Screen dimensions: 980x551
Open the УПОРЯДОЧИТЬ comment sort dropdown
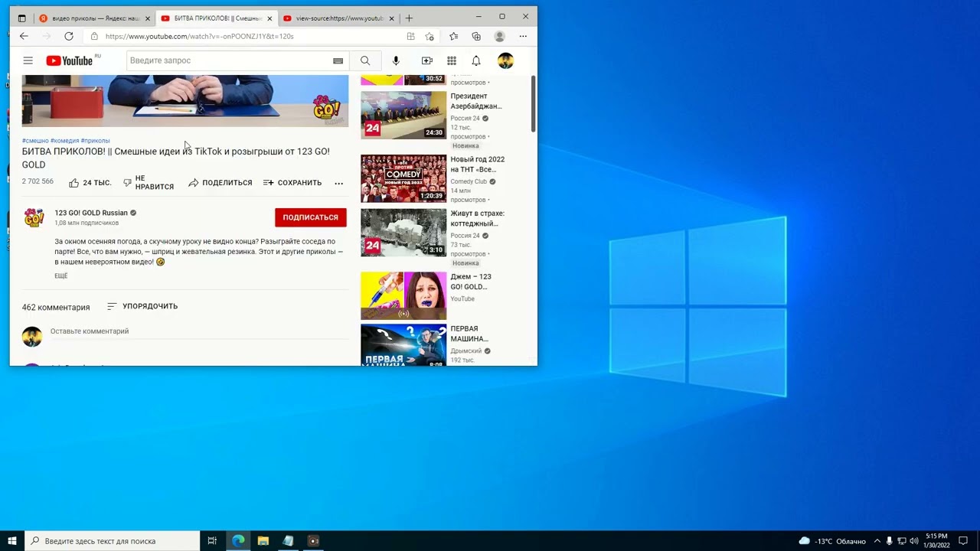(142, 306)
